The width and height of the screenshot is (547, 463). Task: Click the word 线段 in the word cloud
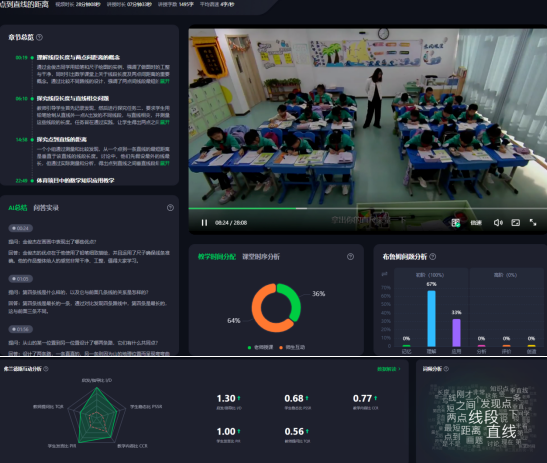(483, 417)
